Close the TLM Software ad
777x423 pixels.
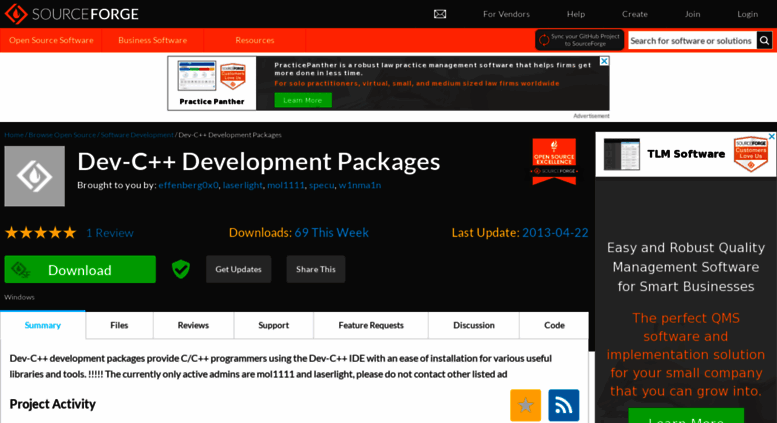click(x=772, y=136)
